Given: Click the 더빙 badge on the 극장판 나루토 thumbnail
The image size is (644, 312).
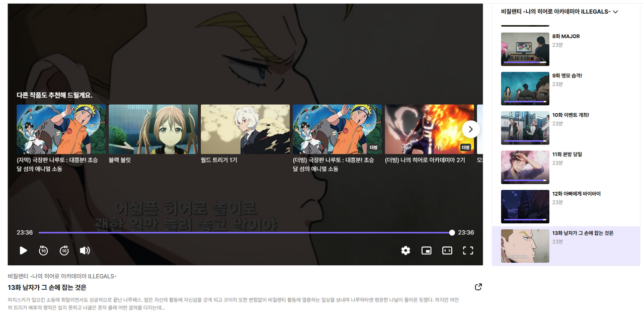Looking at the screenshot, I should click(374, 147).
